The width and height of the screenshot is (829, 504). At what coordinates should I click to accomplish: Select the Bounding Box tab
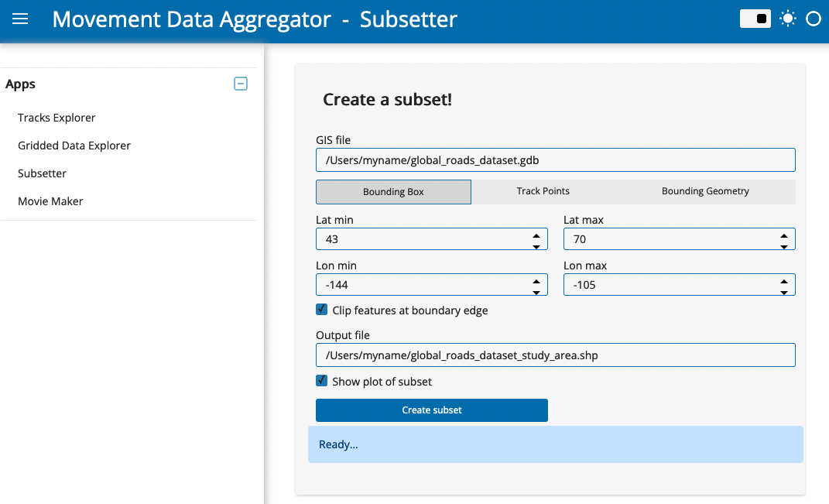[x=393, y=191]
